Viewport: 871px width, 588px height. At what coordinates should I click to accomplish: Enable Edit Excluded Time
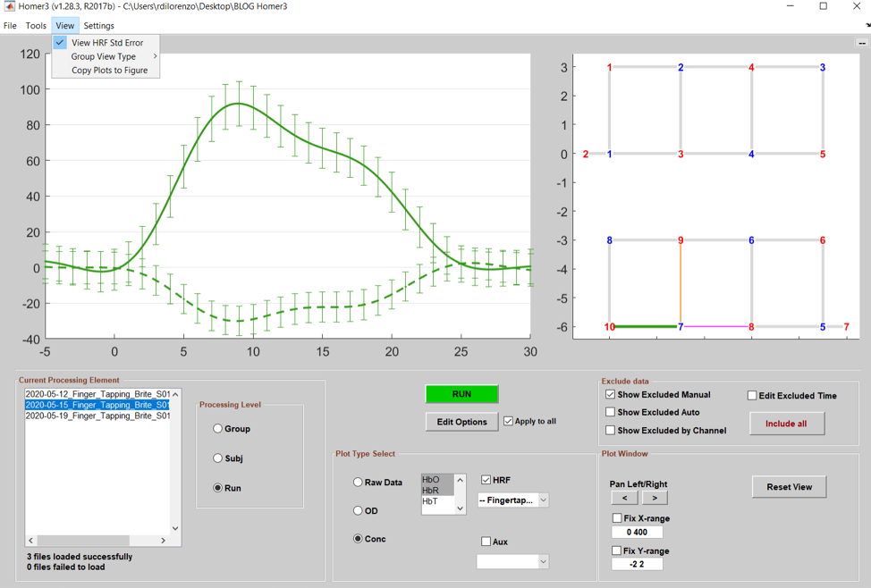751,395
